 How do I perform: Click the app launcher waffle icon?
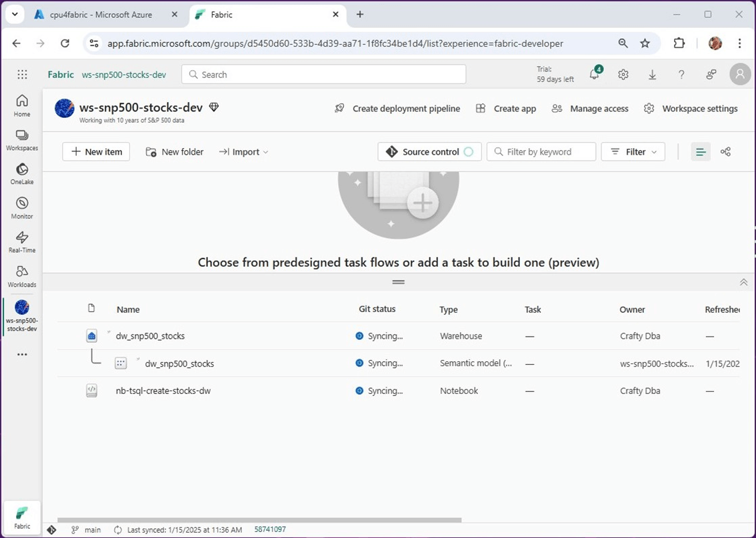coord(22,75)
